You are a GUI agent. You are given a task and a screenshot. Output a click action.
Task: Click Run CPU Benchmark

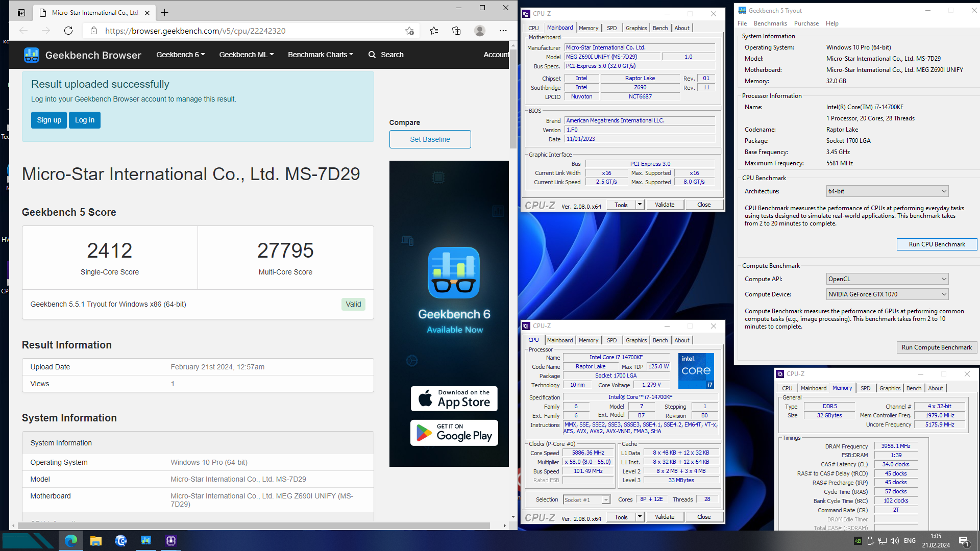pos(937,244)
